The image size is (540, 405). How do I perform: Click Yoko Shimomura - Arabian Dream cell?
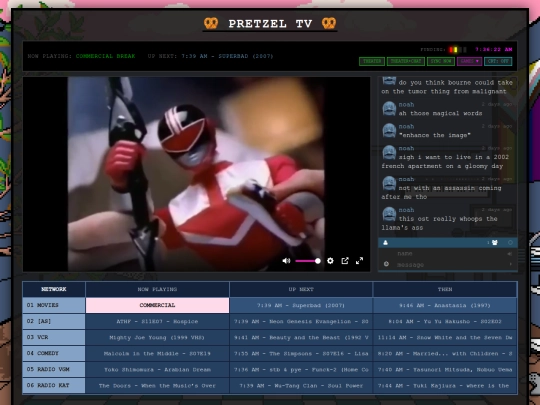(x=157, y=369)
